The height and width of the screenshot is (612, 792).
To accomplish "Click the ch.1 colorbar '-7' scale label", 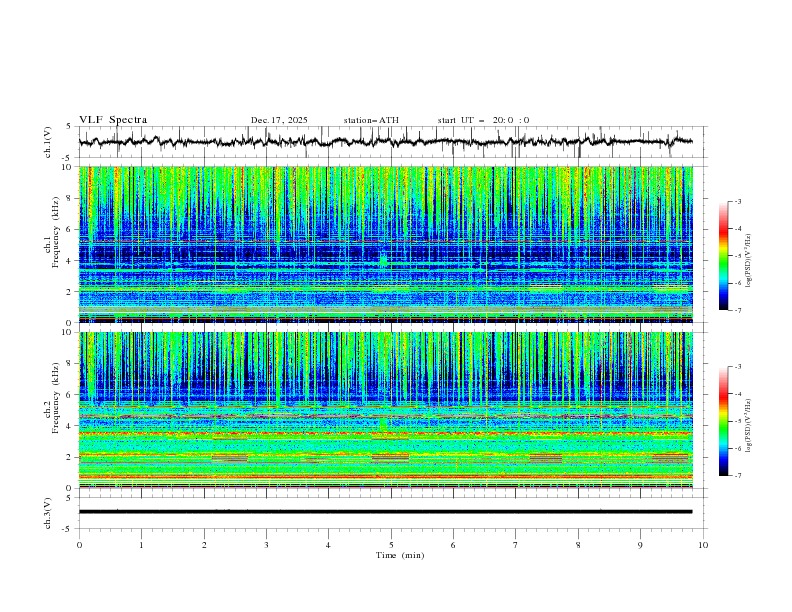I will click(738, 310).
